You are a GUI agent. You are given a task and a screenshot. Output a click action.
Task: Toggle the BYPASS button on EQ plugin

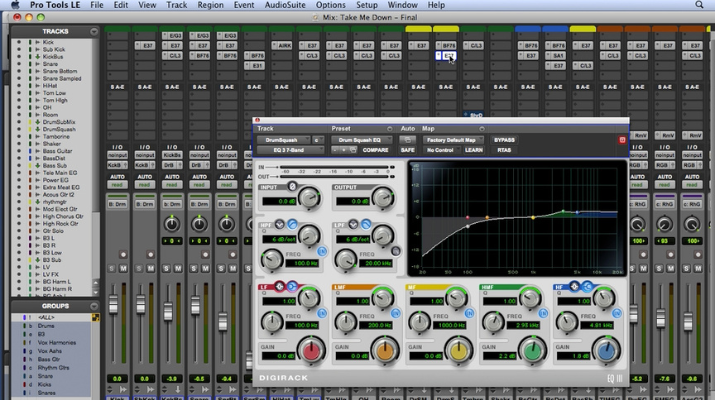(504, 140)
